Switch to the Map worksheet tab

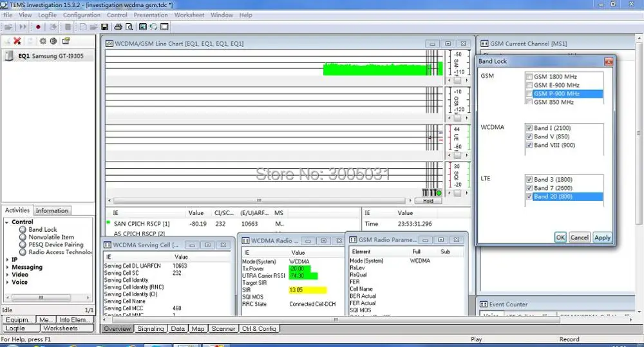click(x=198, y=329)
